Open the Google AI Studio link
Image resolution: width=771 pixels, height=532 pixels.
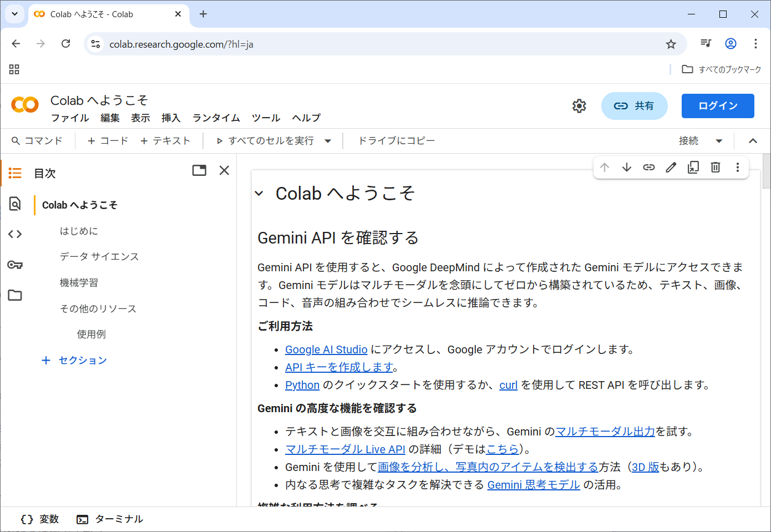(x=326, y=349)
